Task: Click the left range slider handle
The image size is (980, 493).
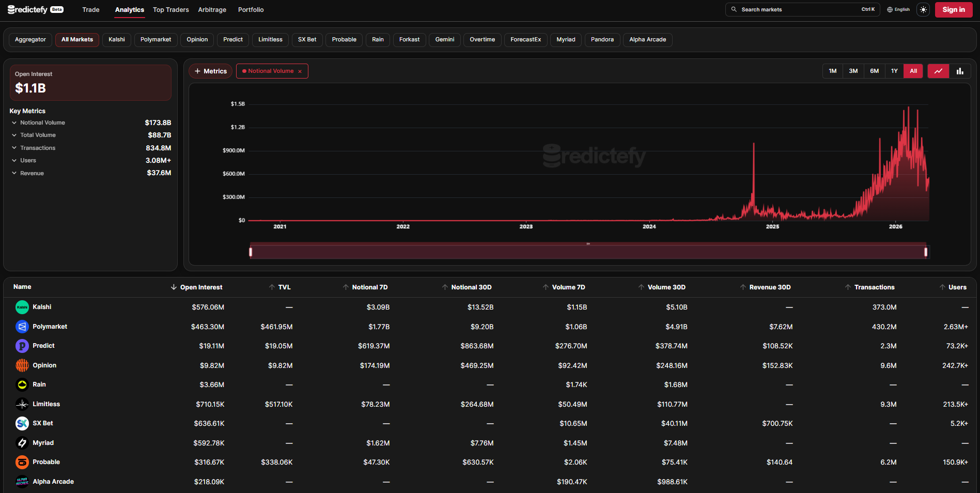Action: click(x=251, y=252)
